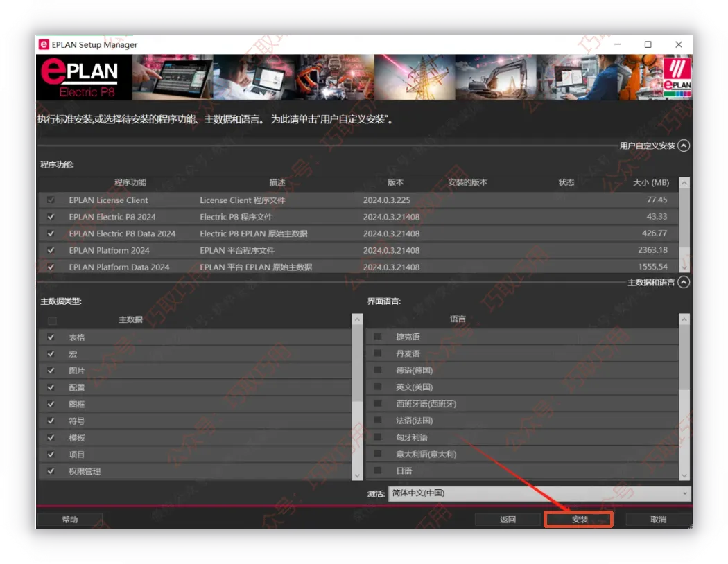Uncheck the 图框 master data checkbox
728x564 pixels.
click(51, 404)
